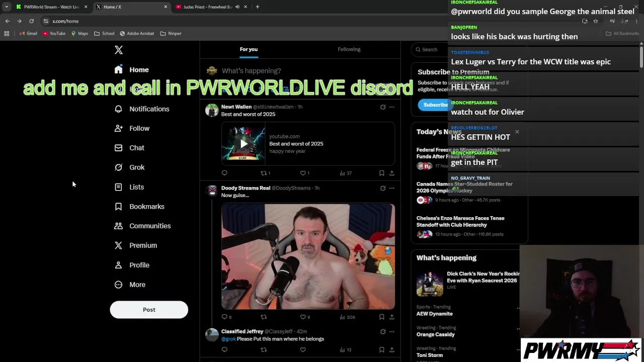Open Classified Jeffrey profile name
Viewport: 644px width, 362px height.
point(242,332)
